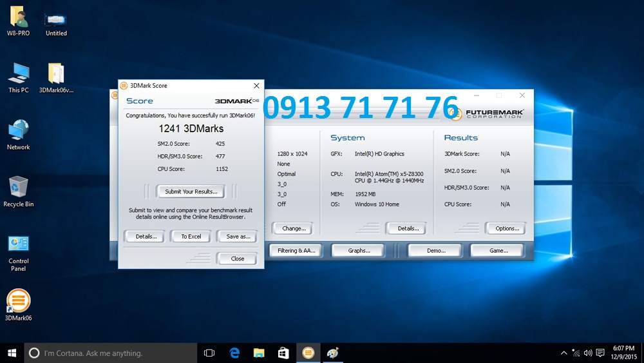Image resolution: width=644 pixels, height=363 pixels.
Task: Open the Untitled drive icon on desktop
Action: coord(56,24)
